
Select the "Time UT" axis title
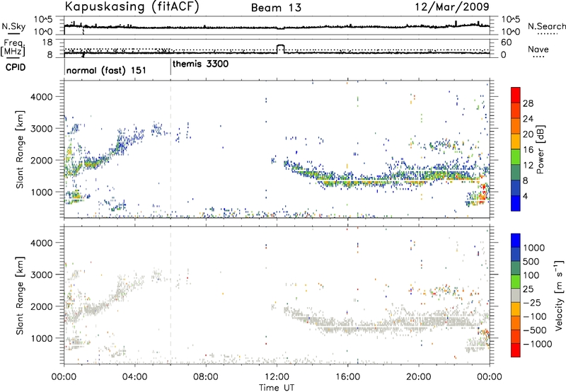click(x=277, y=388)
